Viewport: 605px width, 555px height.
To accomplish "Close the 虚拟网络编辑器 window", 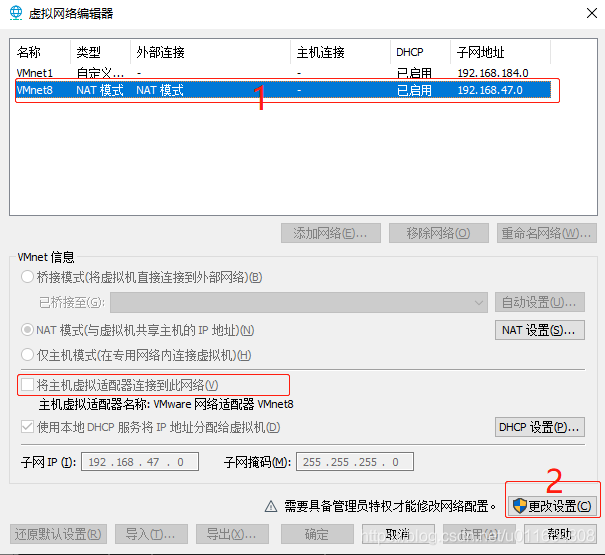I will click(x=591, y=13).
